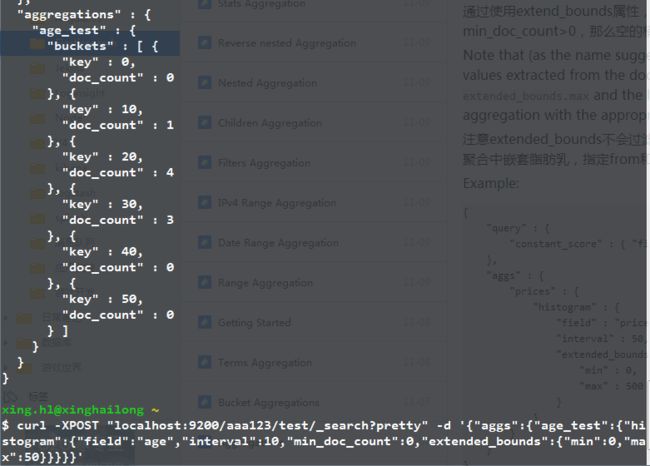The height and width of the screenshot is (466, 650).
Task: Click the "interval" line in note code block
Action: (x=600, y=339)
